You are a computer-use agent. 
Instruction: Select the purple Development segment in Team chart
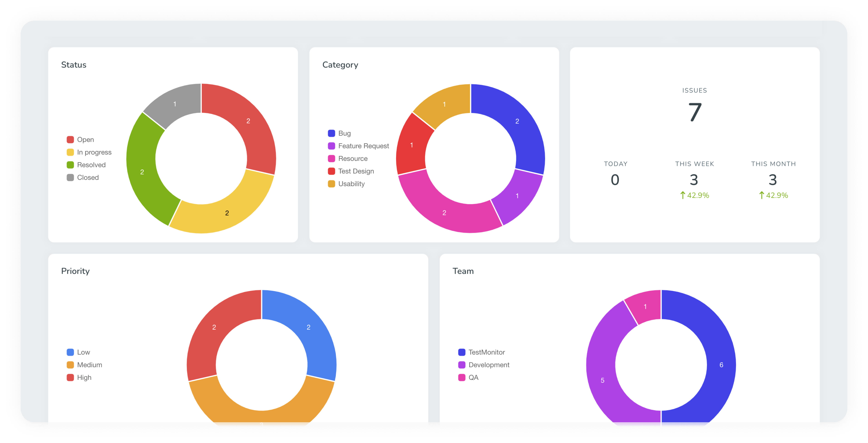pos(602,380)
